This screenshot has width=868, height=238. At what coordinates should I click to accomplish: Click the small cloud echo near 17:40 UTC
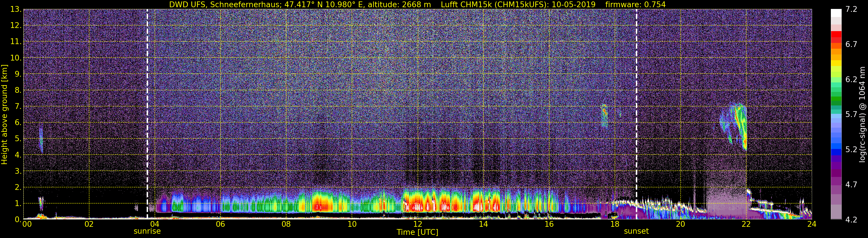604,116
